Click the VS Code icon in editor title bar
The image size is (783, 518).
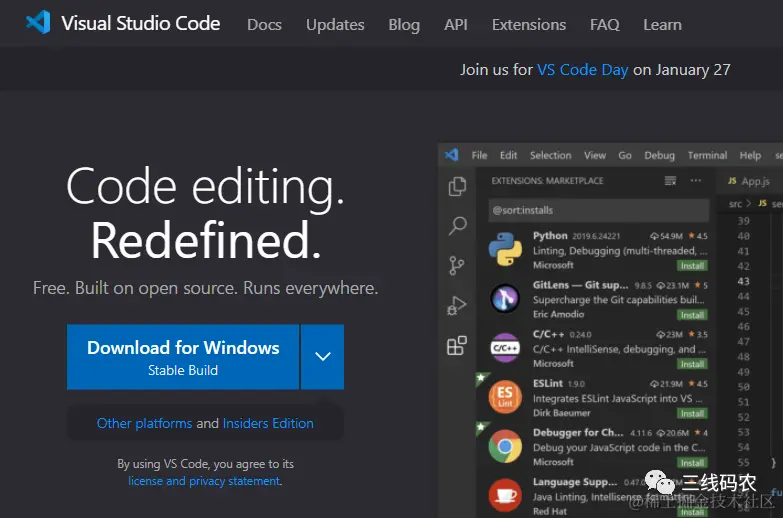pyautogui.click(x=452, y=155)
